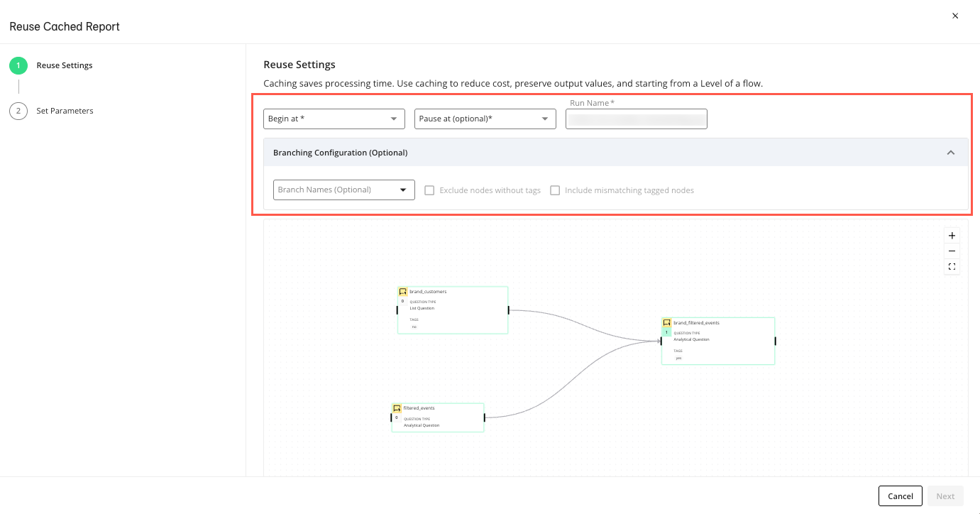Click the Cancel button
The image size is (980, 514).
[900, 496]
